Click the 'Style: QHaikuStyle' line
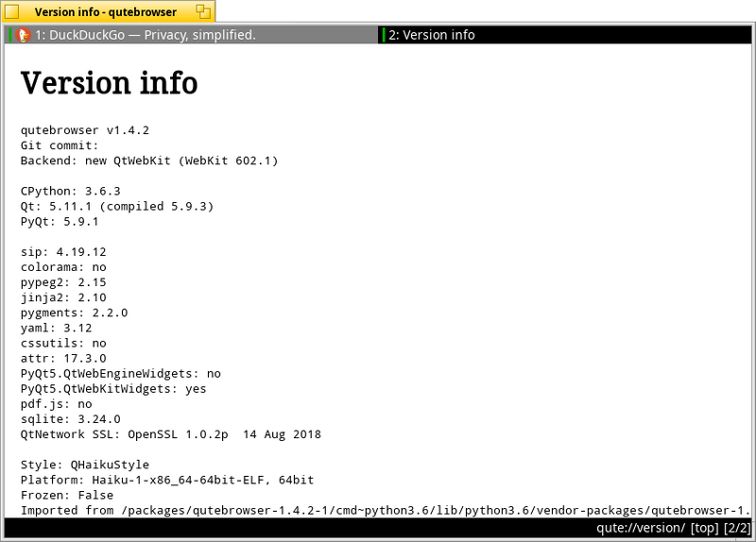Screen dimensions: 756x542 click(85, 465)
